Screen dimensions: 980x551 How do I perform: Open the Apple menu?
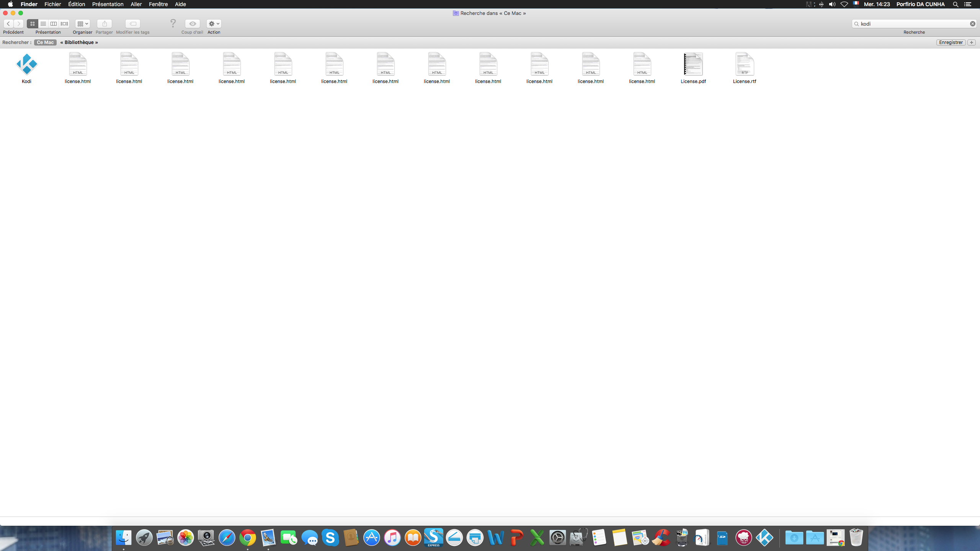[x=10, y=4]
